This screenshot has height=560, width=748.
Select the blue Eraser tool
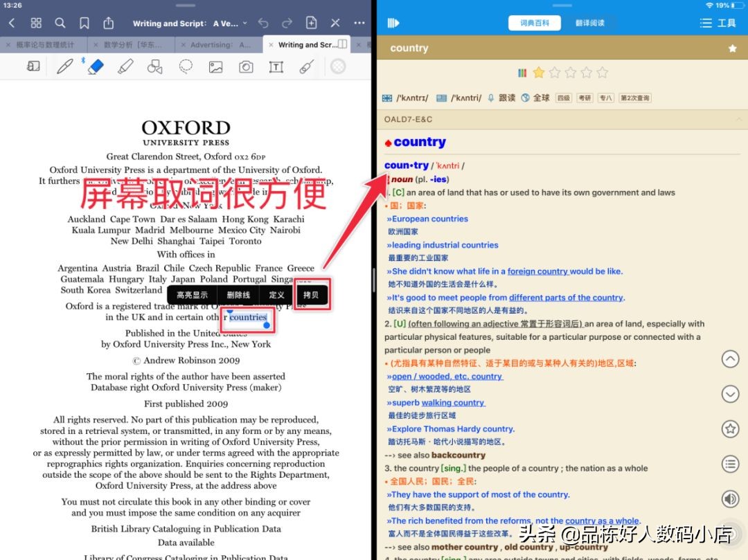pyautogui.click(x=95, y=66)
